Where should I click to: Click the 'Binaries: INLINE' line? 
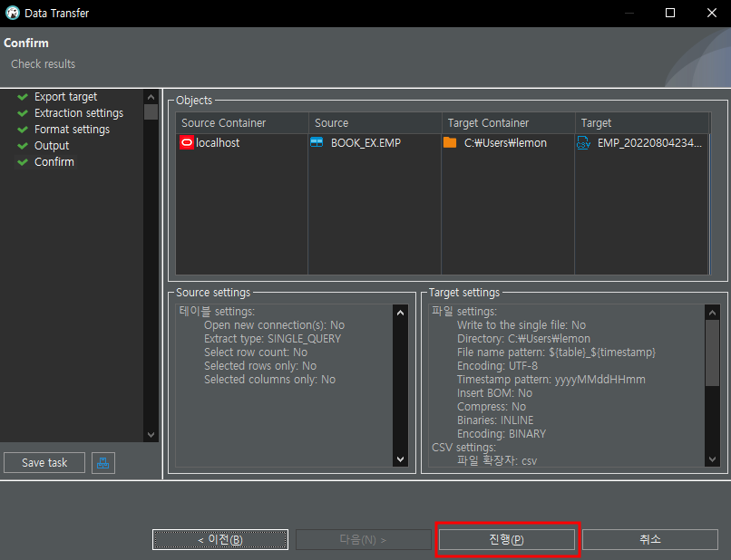495,420
